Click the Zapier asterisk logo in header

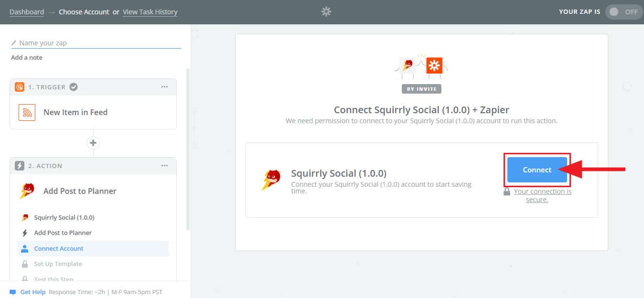click(x=326, y=12)
